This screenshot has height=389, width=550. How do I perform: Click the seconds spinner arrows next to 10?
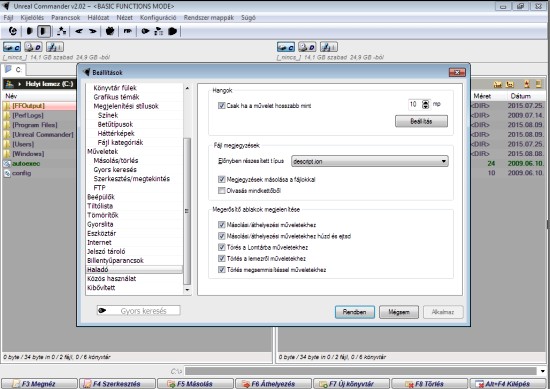425,104
